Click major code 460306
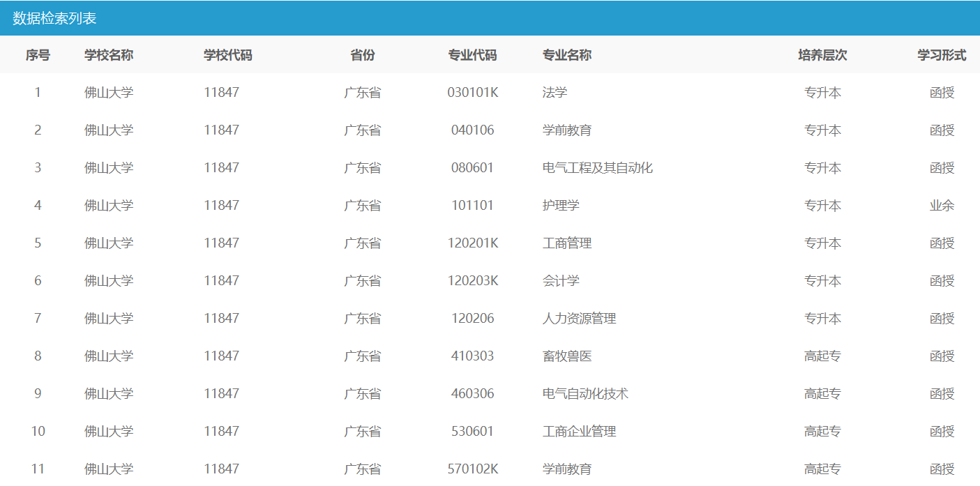 (x=473, y=394)
